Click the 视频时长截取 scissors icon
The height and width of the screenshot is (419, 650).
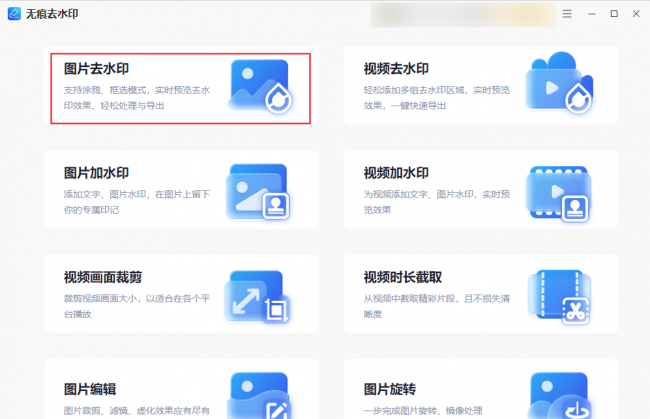(559, 297)
